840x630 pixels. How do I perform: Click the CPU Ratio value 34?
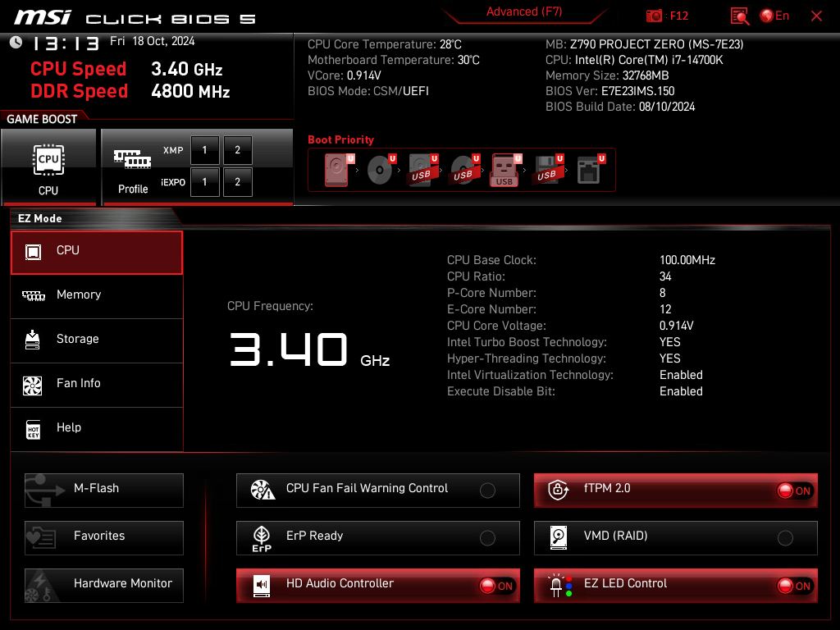click(665, 276)
